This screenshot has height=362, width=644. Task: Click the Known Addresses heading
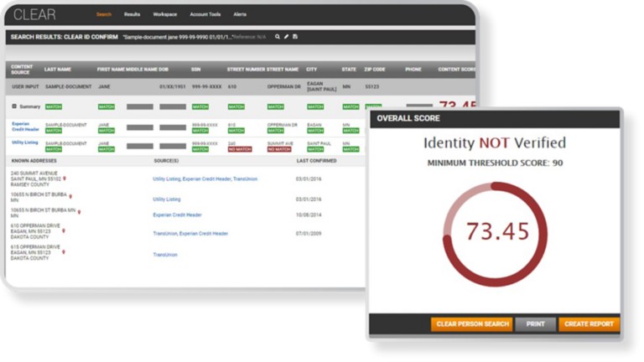pyautogui.click(x=34, y=161)
